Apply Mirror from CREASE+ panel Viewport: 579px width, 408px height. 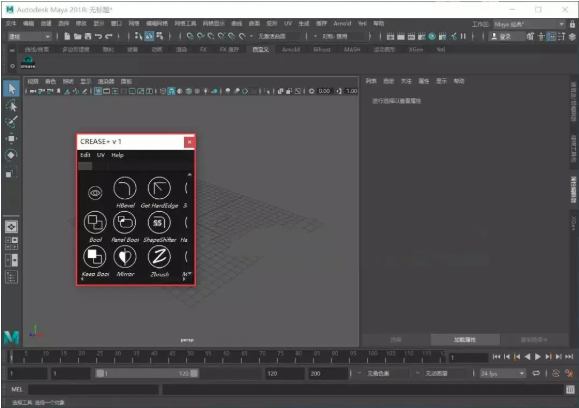[x=125, y=257]
